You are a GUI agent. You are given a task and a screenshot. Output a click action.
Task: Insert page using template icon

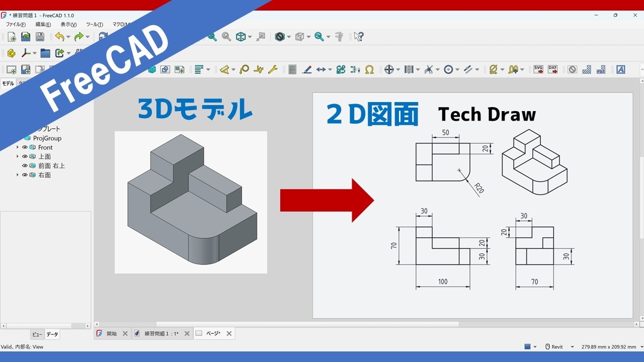[x=25, y=69]
